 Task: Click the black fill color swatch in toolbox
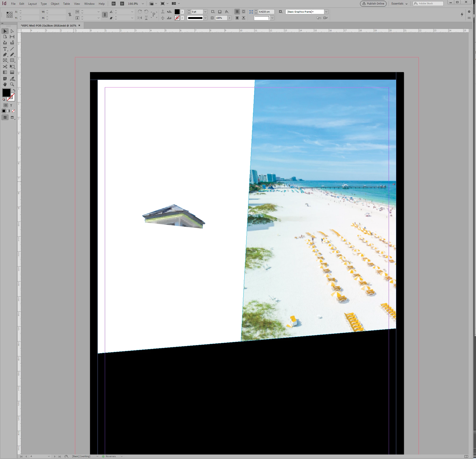[6, 92]
